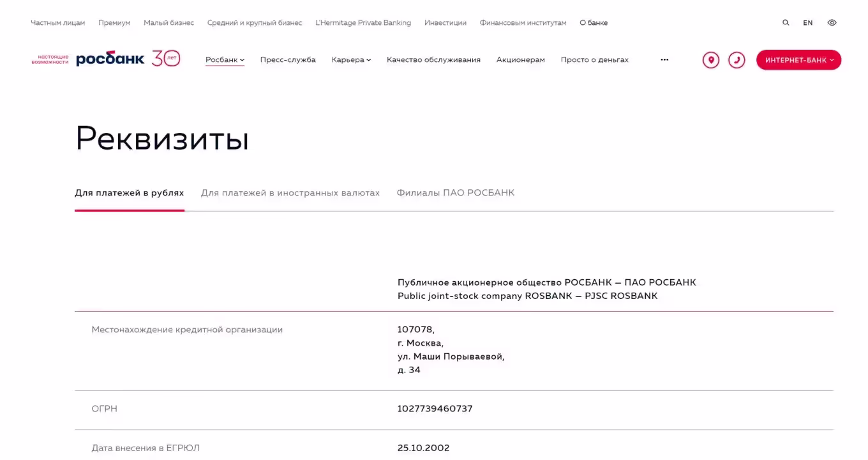Click the Rosbank logo
The height and width of the screenshot is (460, 868).
tap(110, 59)
